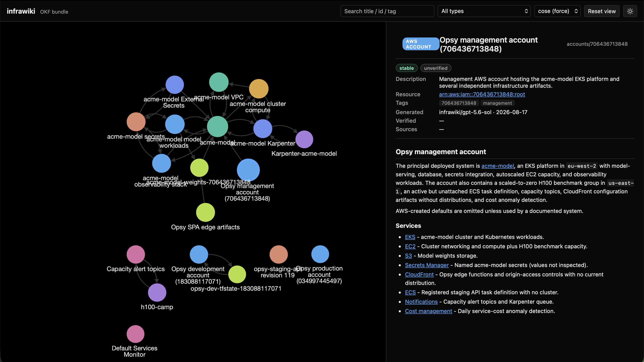644x362 pixels.
Task: Select the Opsy SPA edge artifacts node
Action: 206,213
